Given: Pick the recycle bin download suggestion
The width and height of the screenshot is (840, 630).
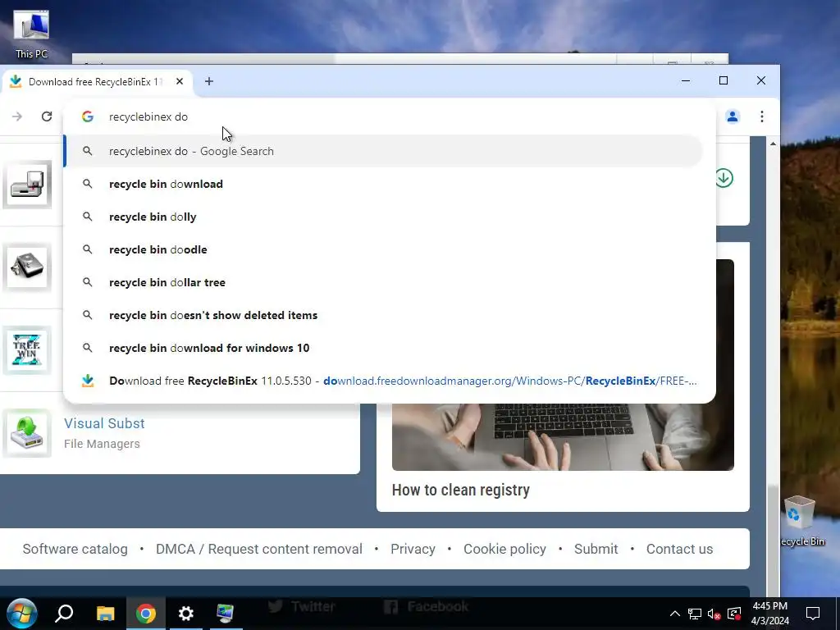Looking at the screenshot, I should (x=384, y=184).
